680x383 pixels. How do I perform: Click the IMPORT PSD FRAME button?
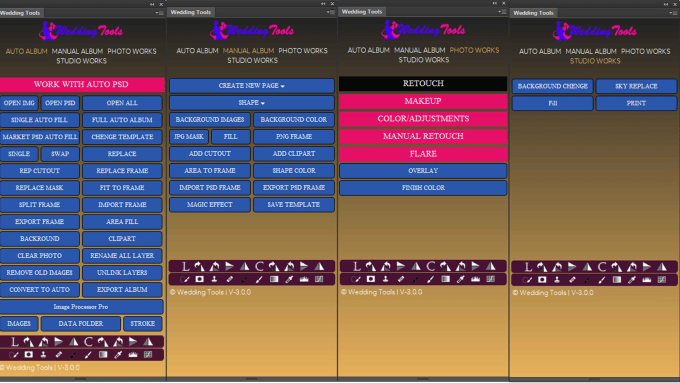(x=209, y=188)
